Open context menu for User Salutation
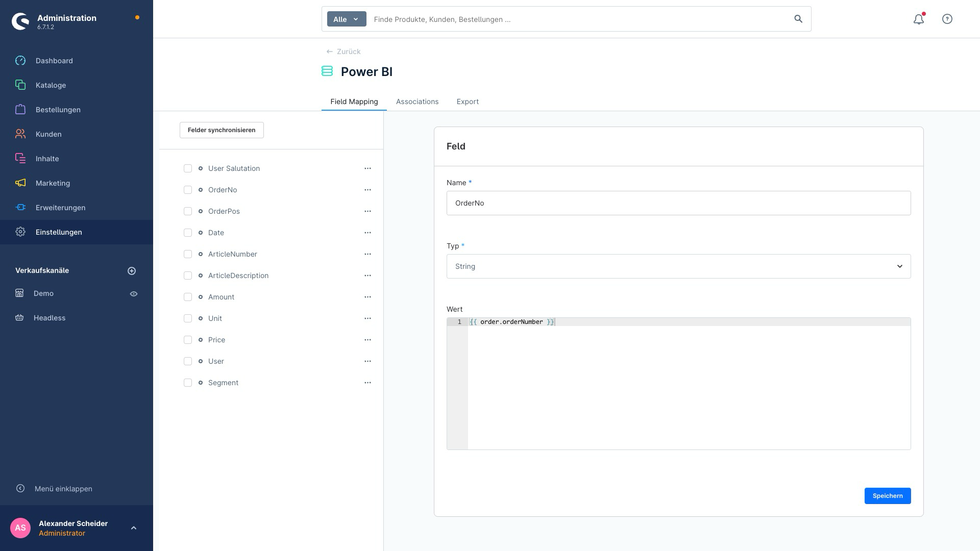This screenshot has height=551, width=980. coord(367,168)
